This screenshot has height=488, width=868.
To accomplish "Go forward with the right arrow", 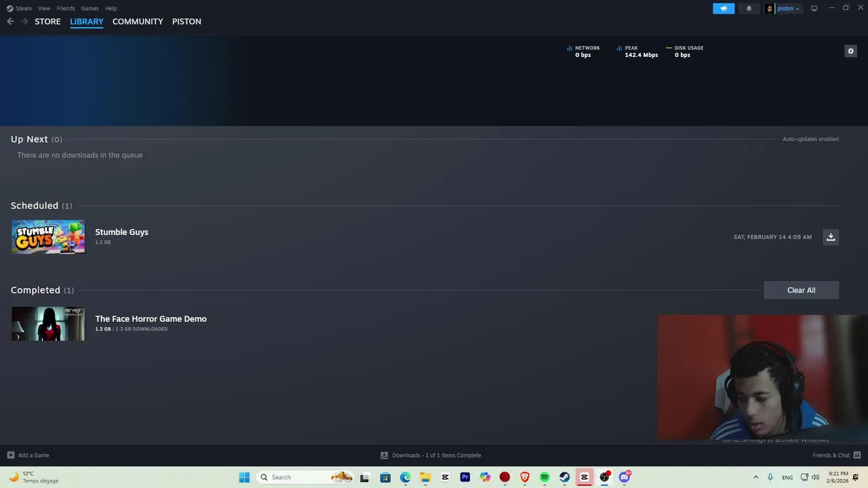I will tap(24, 22).
